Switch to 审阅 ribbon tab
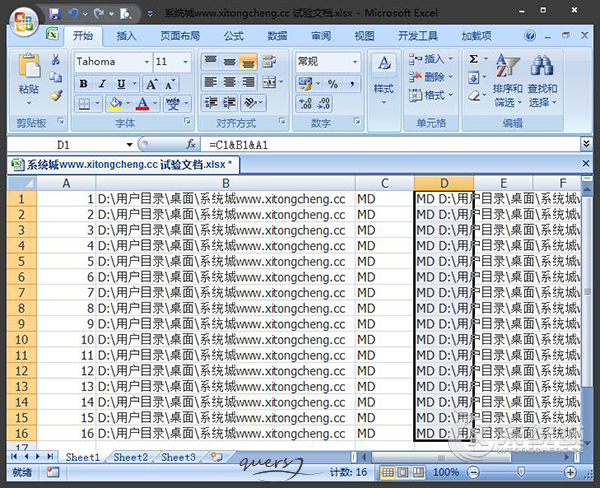This screenshot has width=600, height=488. (321, 36)
